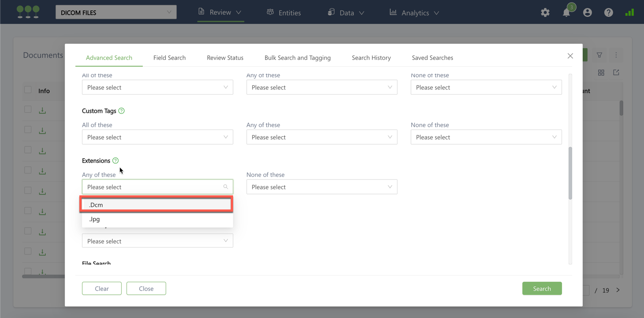Viewport: 644px width, 318px height.
Task: Click the Custom Tags help icon
Action: click(122, 111)
